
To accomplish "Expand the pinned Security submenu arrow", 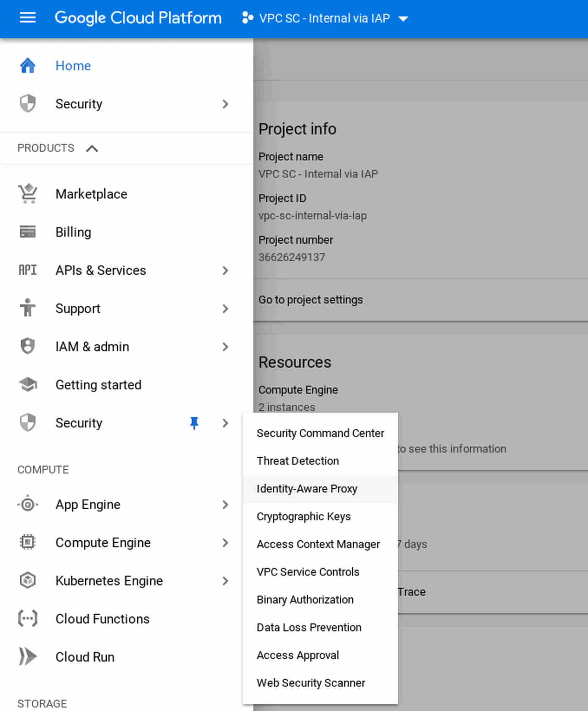I will (x=225, y=423).
